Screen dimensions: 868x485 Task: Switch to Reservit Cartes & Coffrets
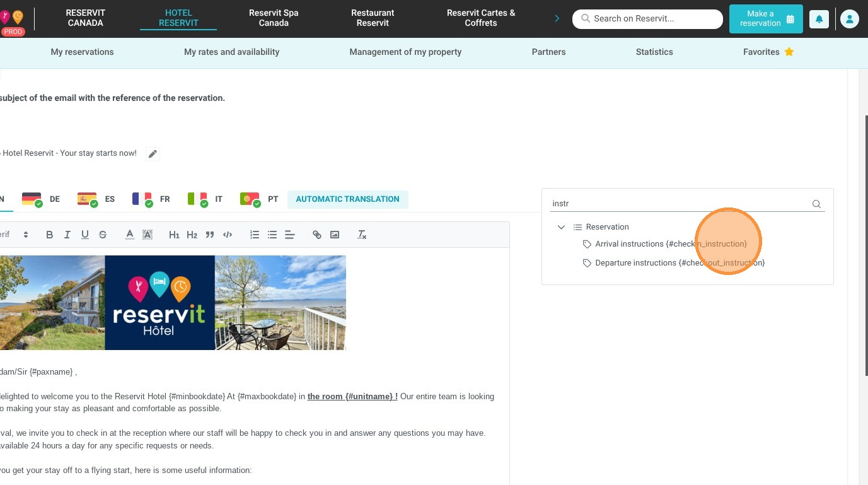(481, 18)
